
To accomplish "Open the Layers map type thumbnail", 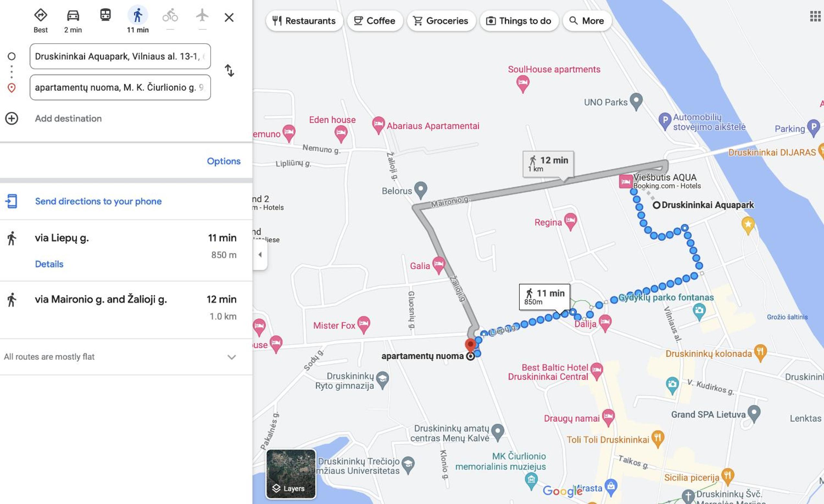I will coord(291,474).
